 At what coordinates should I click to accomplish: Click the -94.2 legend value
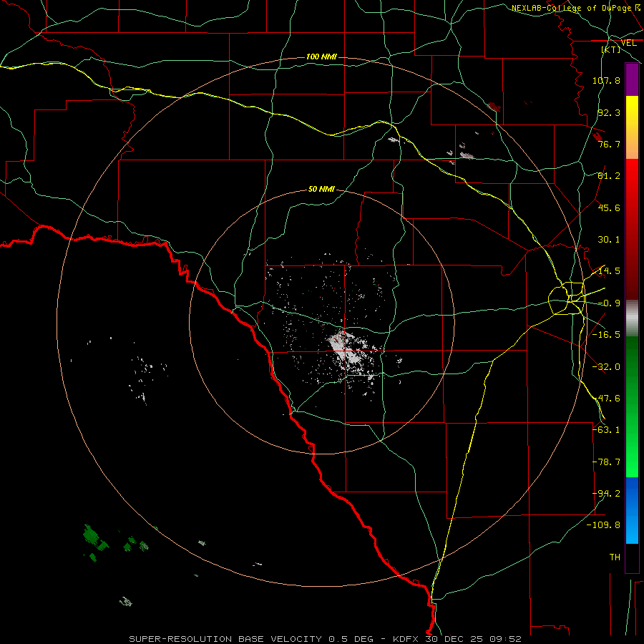point(606,494)
